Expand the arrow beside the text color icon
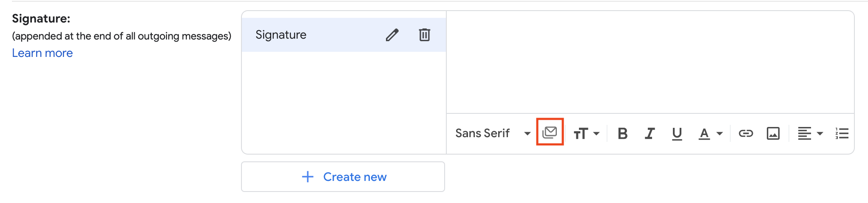The image size is (868, 203). coord(720,134)
